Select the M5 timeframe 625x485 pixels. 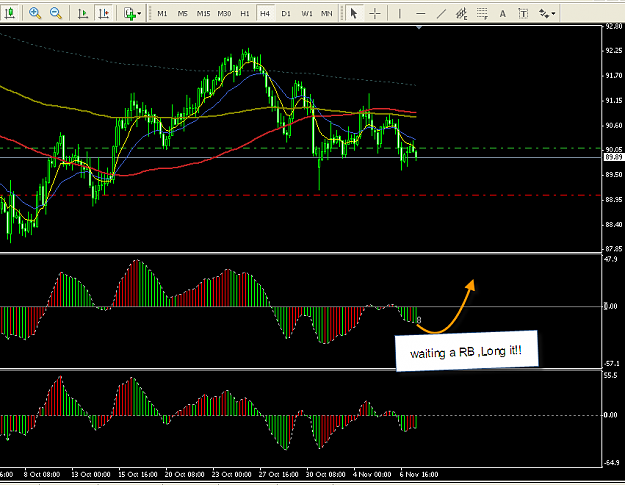tap(182, 14)
